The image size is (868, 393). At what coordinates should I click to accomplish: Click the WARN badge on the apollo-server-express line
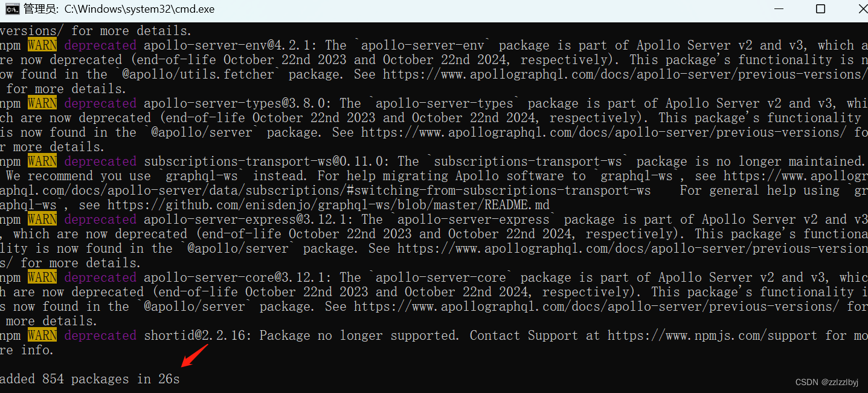click(x=42, y=219)
